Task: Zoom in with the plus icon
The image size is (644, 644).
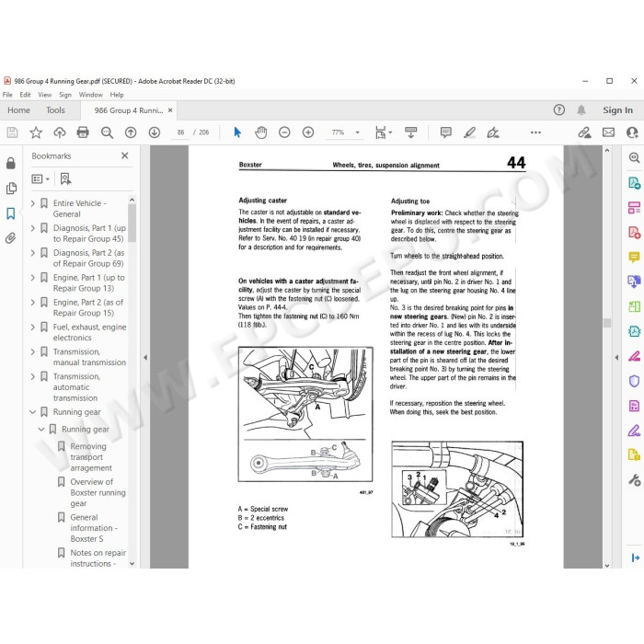Action: (308, 132)
